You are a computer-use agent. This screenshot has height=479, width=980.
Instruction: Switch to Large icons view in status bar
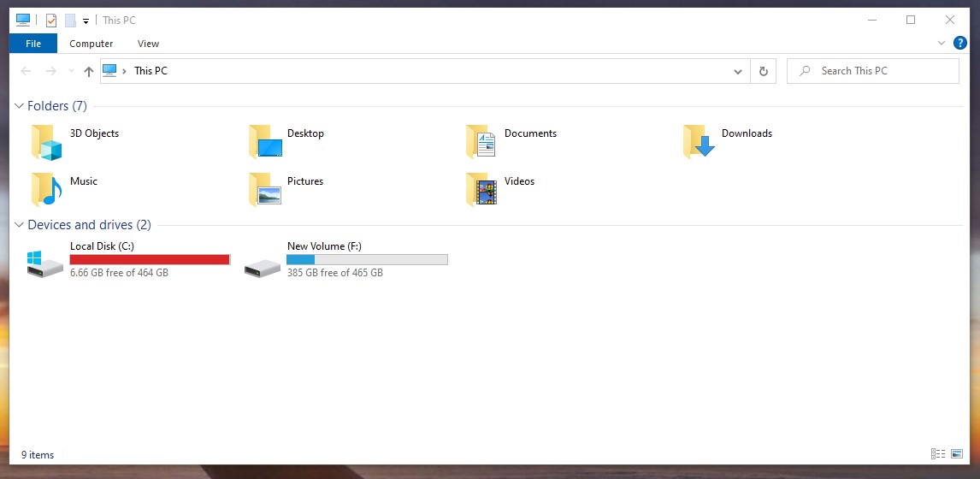click(957, 454)
